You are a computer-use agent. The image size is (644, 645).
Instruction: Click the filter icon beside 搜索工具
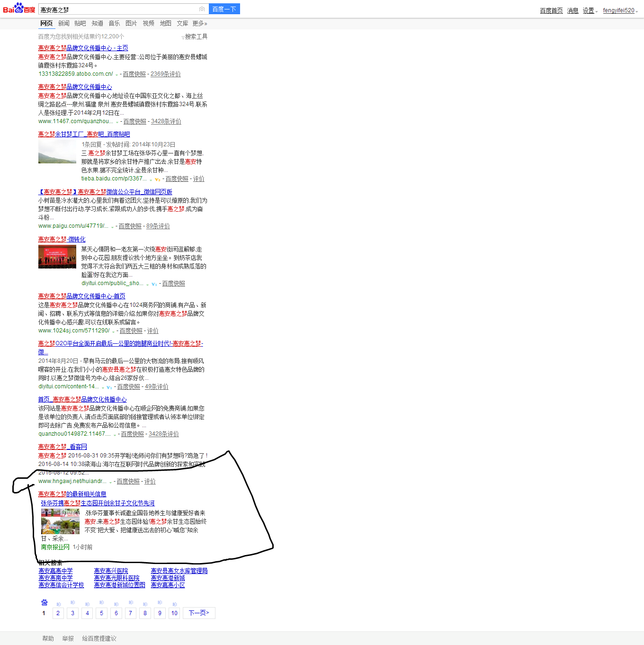(183, 37)
